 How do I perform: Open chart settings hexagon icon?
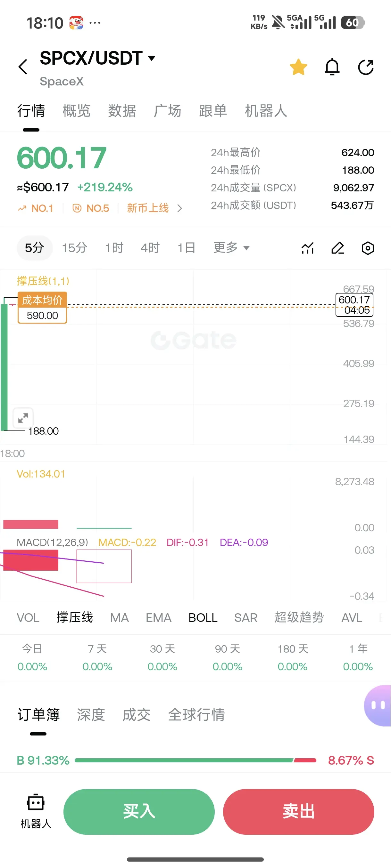[x=368, y=248]
